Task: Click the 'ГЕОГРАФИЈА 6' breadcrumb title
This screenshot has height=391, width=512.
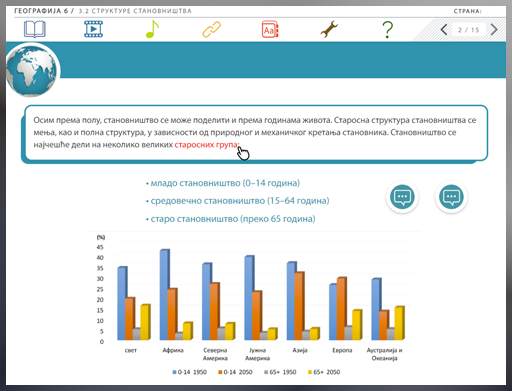Action: click(x=41, y=11)
